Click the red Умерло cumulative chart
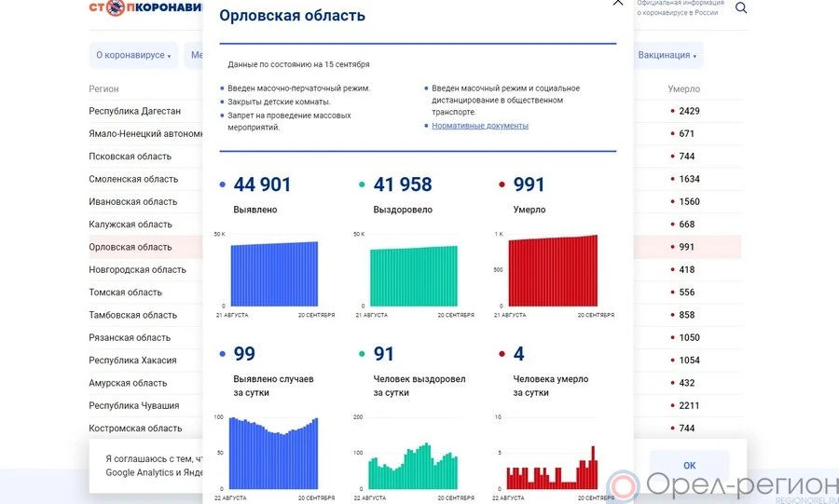Screen dimensions: 839x504 pos(554,271)
